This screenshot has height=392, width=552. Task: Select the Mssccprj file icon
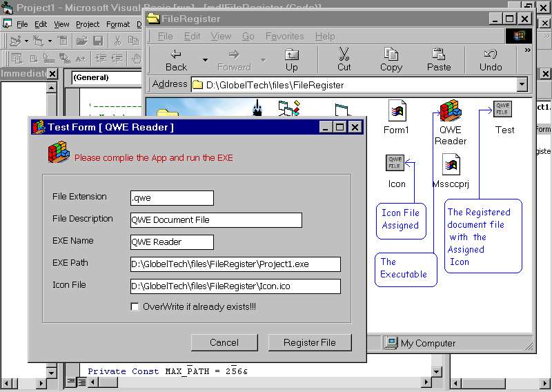(451, 165)
